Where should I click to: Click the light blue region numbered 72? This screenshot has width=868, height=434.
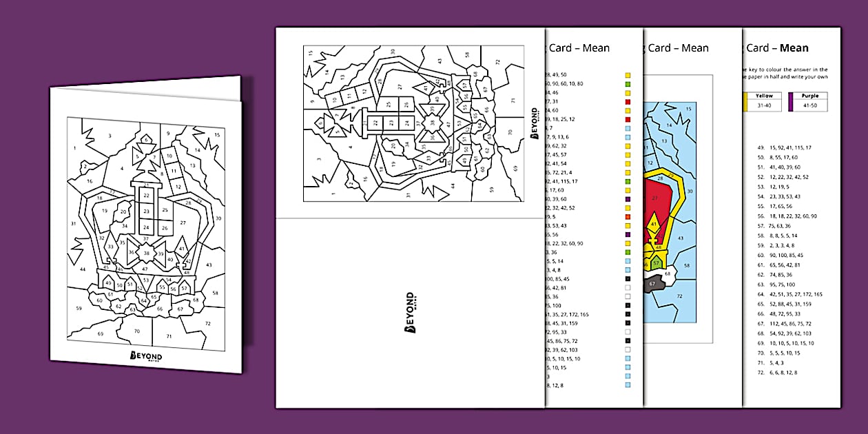[679, 296]
